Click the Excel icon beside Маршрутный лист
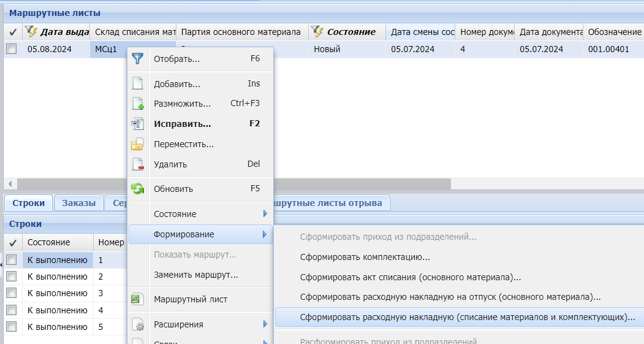 tap(138, 299)
